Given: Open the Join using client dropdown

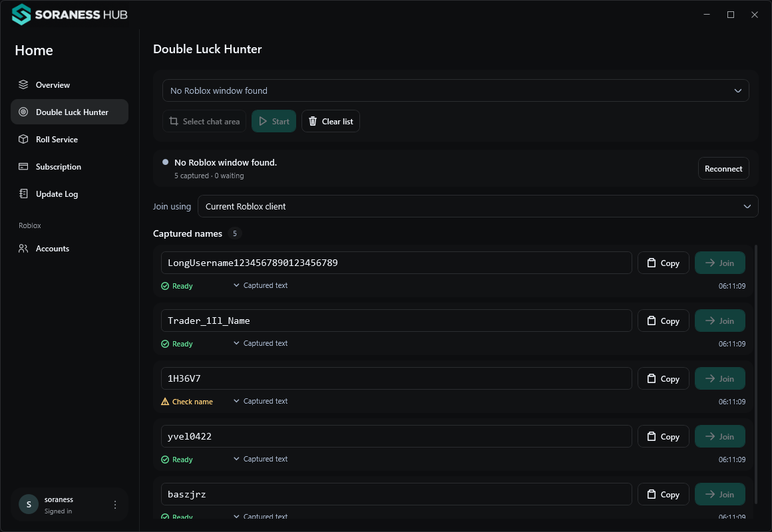Looking at the screenshot, I should point(478,206).
